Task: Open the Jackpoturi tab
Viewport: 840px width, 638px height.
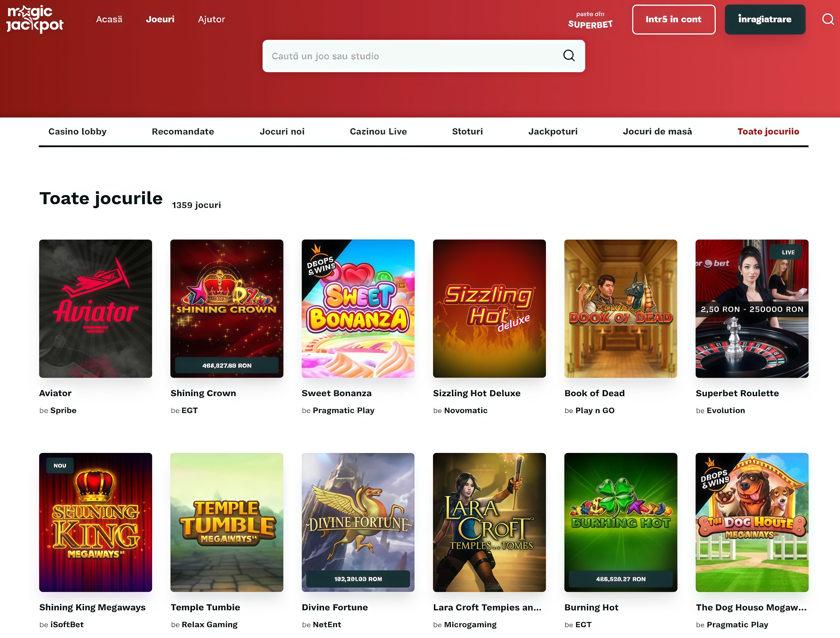Action: coord(553,131)
